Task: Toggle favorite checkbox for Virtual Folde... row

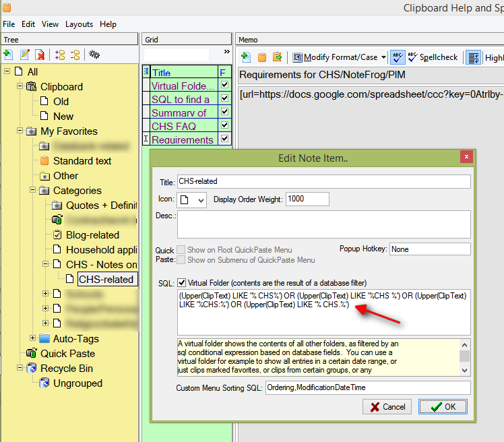Action: (224, 85)
